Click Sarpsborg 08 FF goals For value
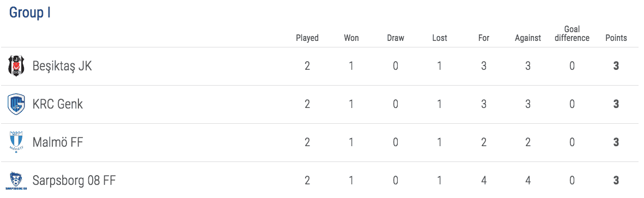The width and height of the screenshot is (644, 198). (484, 181)
